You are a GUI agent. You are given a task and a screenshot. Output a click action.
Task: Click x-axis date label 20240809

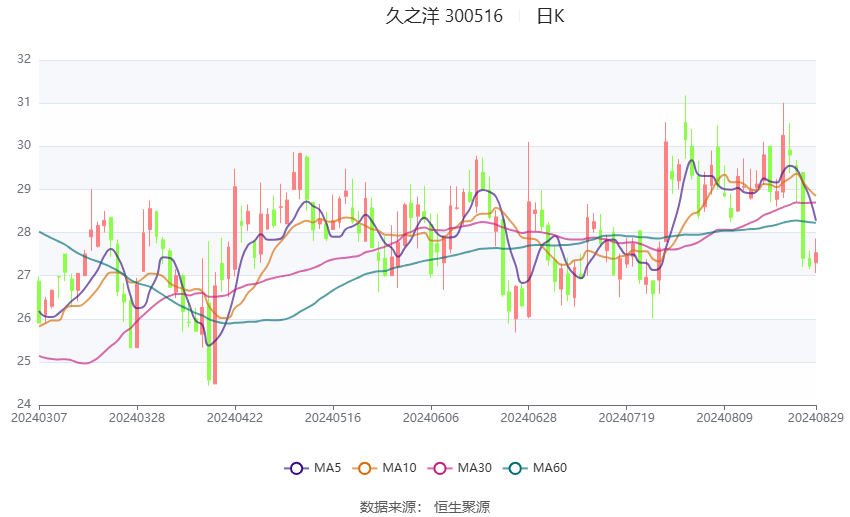point(725,418)
